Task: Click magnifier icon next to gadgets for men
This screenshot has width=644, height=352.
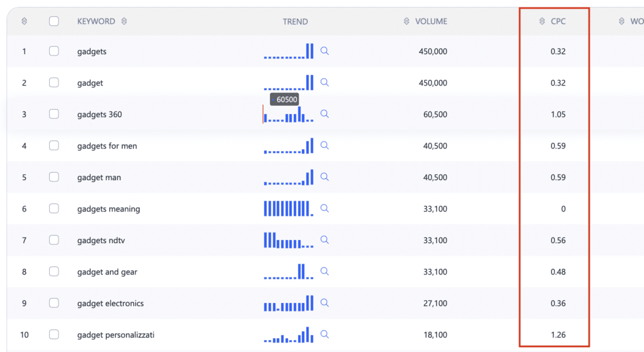Action: [x=325, y=145]
